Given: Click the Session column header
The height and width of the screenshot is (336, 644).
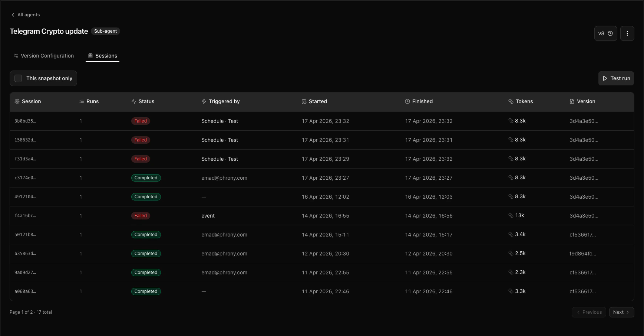Looking at the screenshot, I should point(28,101).
